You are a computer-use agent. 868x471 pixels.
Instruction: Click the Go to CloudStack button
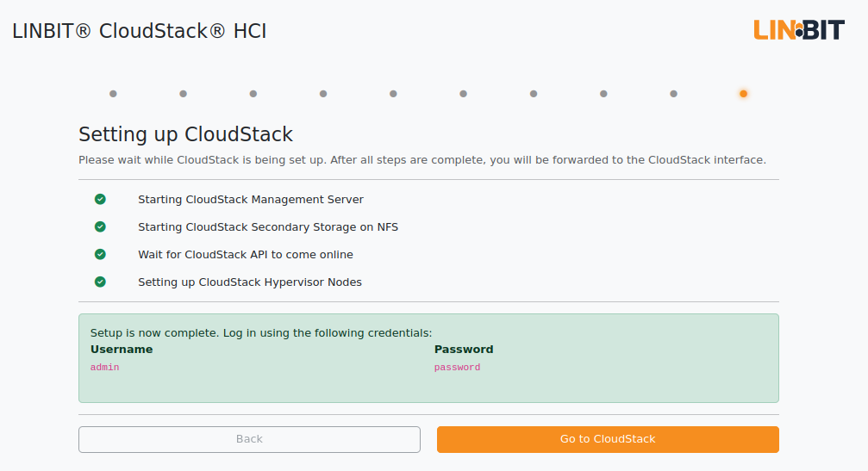pyautogui.click(x=608, y=439)
